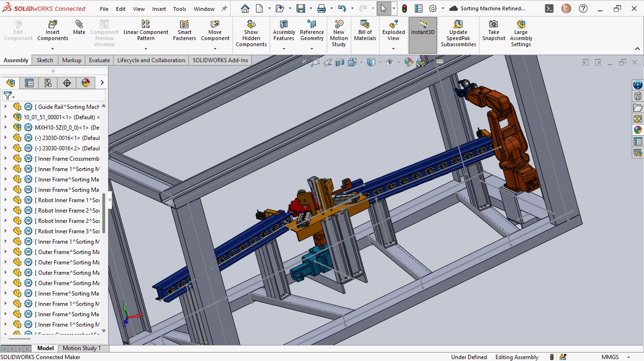This screenshot has width=644, height=361.
Task: Collapse the ribbon with the chevron
Action: click(637, 49)
